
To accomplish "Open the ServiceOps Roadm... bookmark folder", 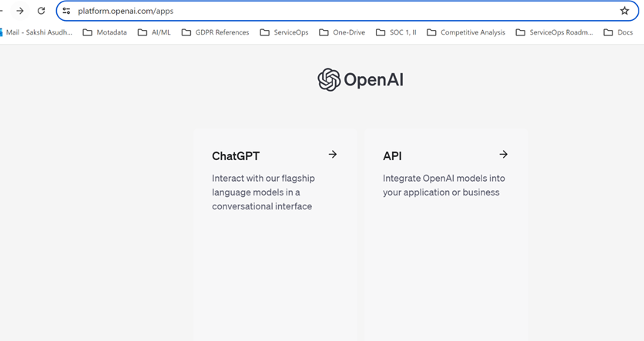I will [x=555, y=32].
